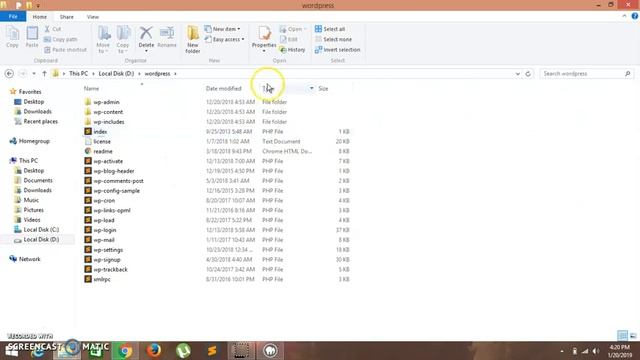This screenshot has height=360, width=640.
Task: Select Homegroup in the navigation pane
Action: pyautogui.click(x=34, y=141)
